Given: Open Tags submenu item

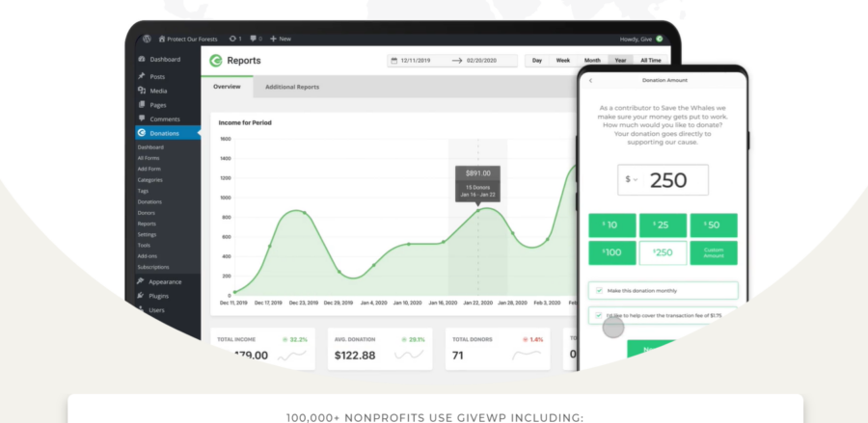Looking at the screenshot, I should 143,191.
